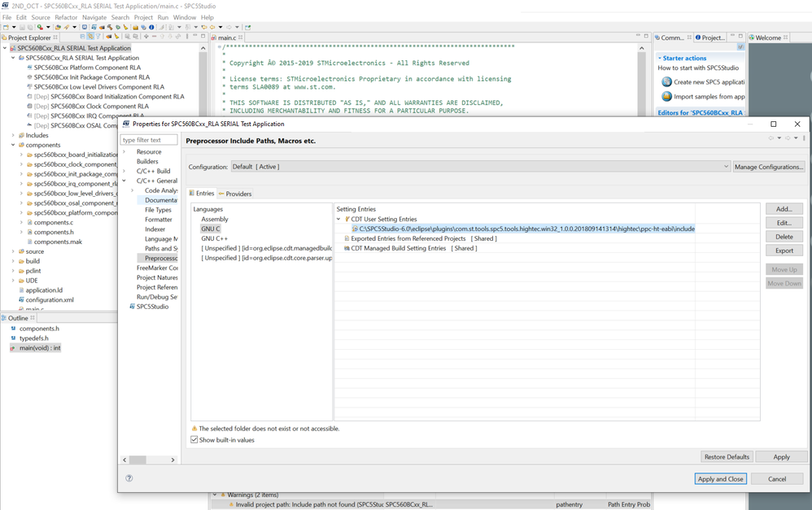812x510 pixels.
Task: Toggle Link with Editor in Project Explorer
Action: (90, 37)
